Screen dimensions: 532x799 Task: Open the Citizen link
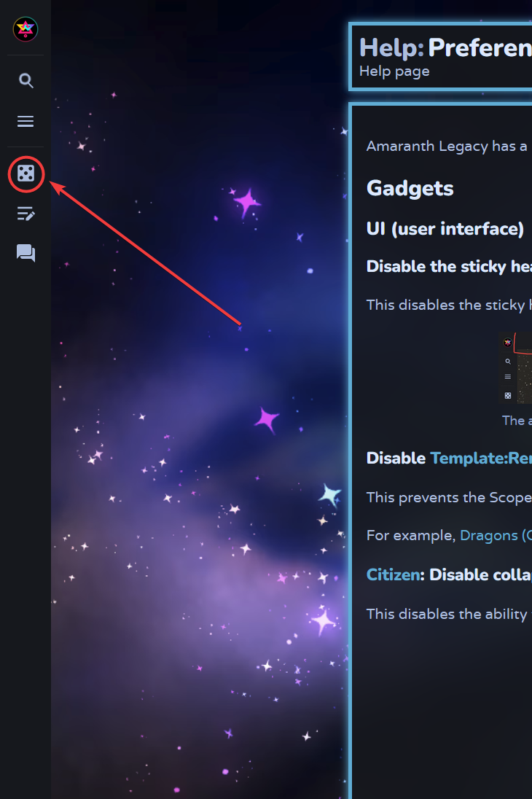click(393, 574)
